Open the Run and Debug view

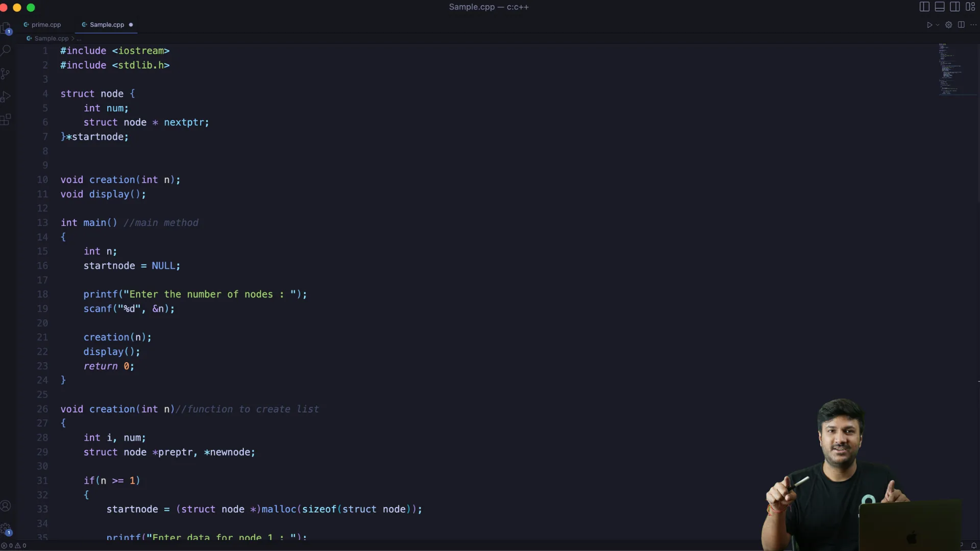pos(6,96)
